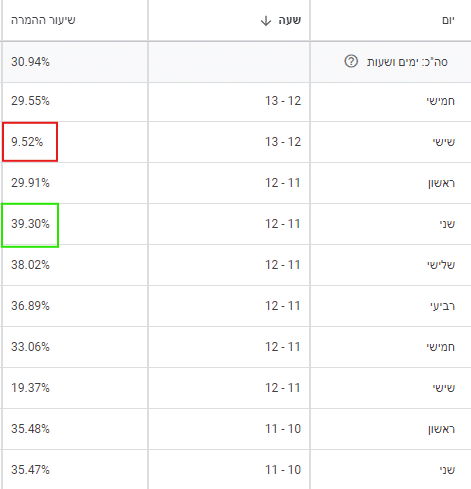Viewport: 471px width, 489px height.
Task: Select the 29.55% conversion rate cell
Action: pyautogui.click(x=30, y=101)
